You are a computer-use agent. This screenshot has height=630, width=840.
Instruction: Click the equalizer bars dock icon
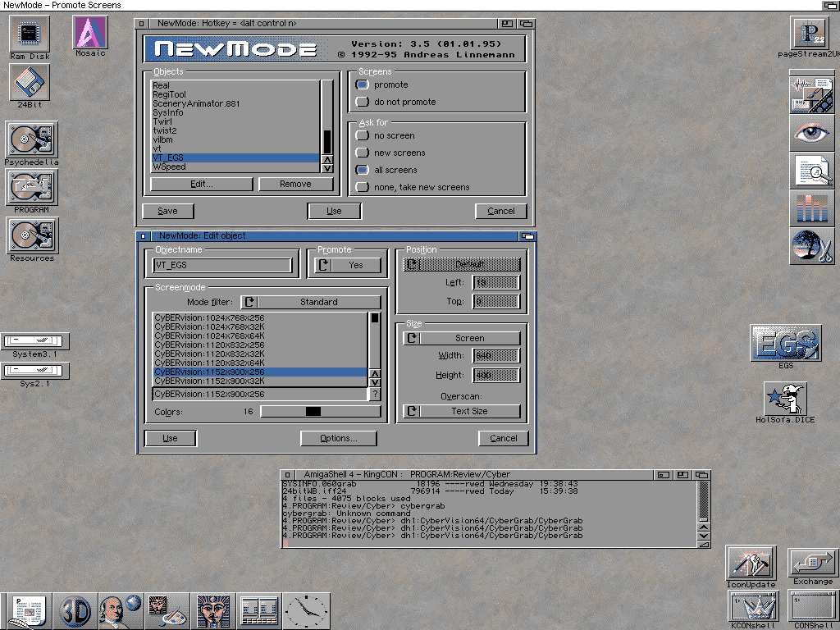[x=812, y=208]
